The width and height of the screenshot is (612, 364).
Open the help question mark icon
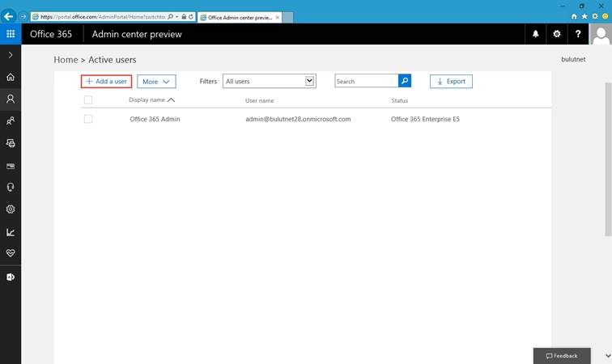click(x=578, y=34)
